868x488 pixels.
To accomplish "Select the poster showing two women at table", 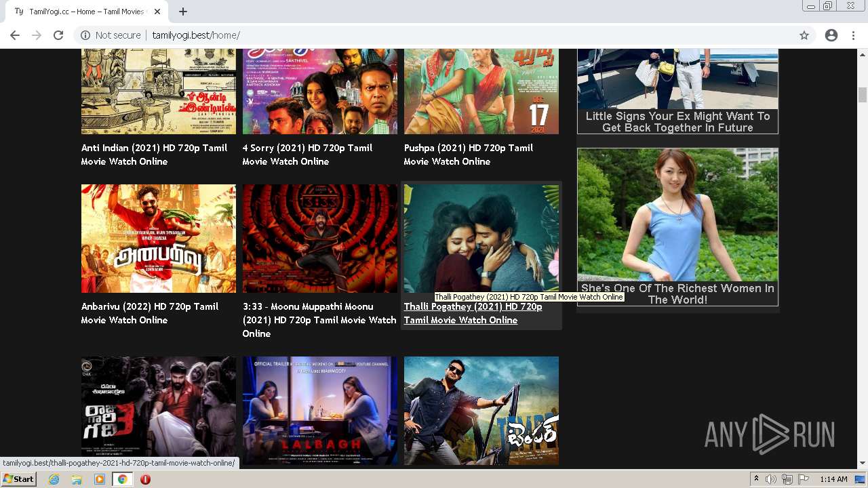I will (x=320, y=411).
